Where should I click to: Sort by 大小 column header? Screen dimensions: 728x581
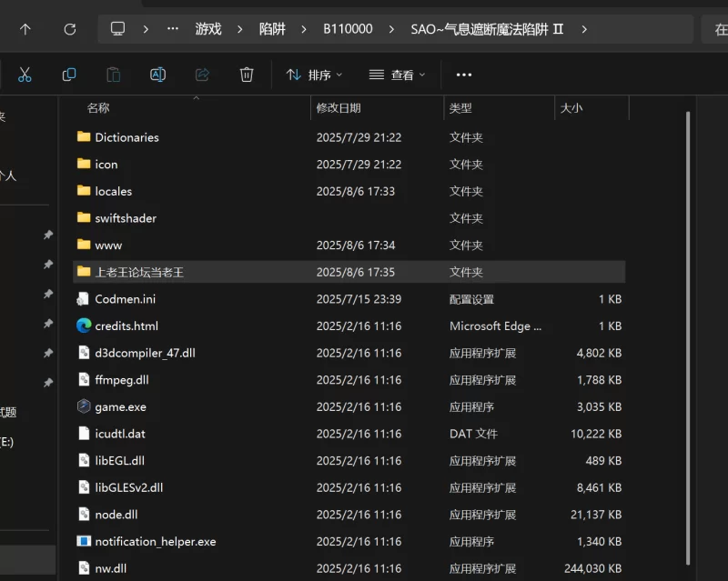point(571,108)
